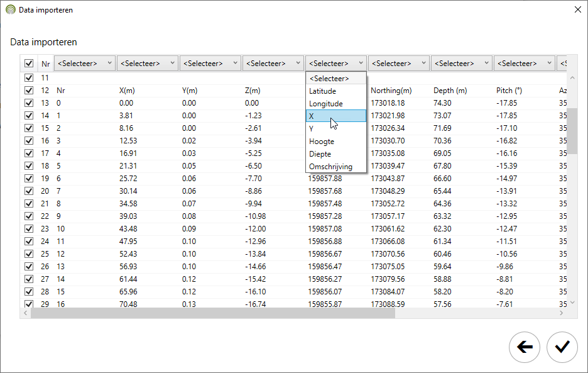Confirm import with the checkmark button
The image size is (588, 373).
point(562,347)
